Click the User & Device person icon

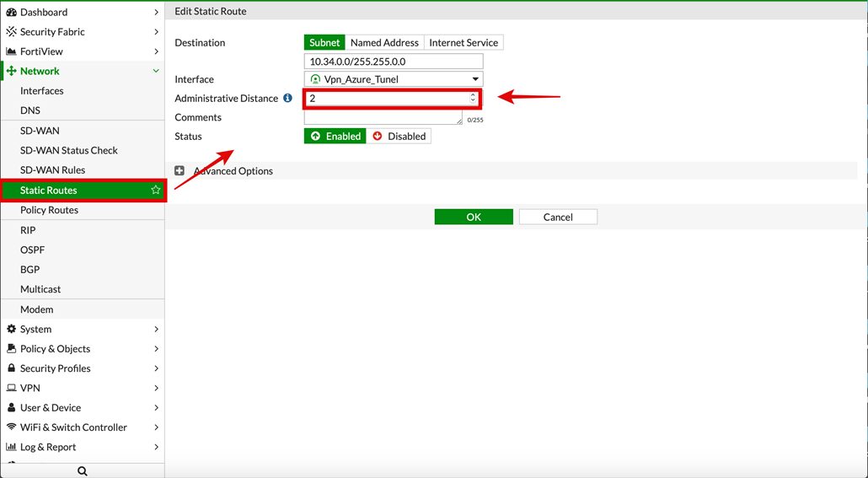(x=11, y=408)
